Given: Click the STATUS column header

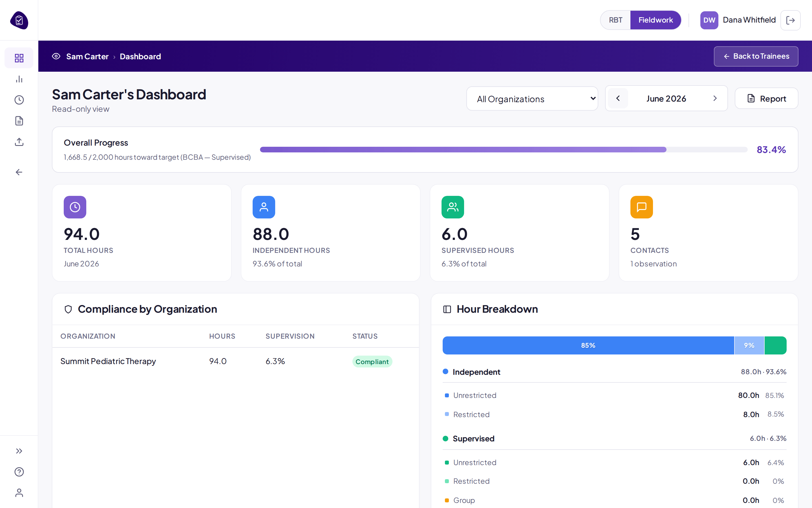Looking at the screenshot, I should 365,336.
